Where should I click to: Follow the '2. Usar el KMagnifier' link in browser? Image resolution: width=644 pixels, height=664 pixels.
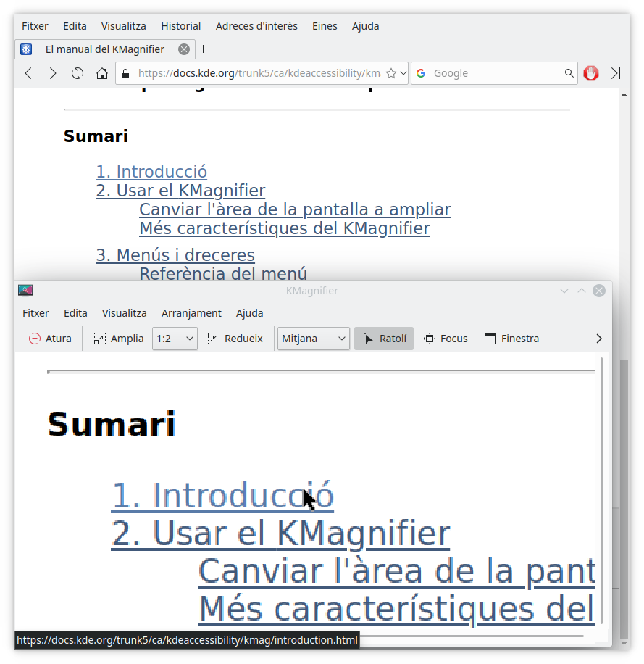[x=180, y=191]
